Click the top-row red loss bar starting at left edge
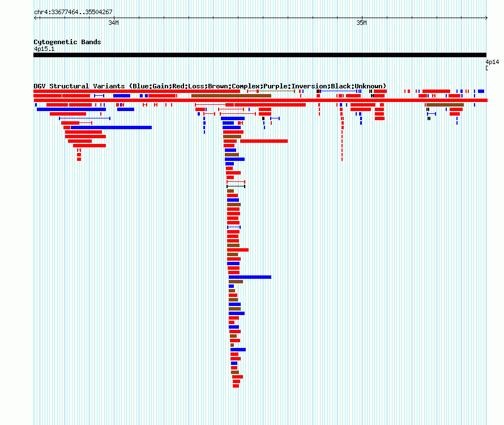 click(x=136, y=91)
